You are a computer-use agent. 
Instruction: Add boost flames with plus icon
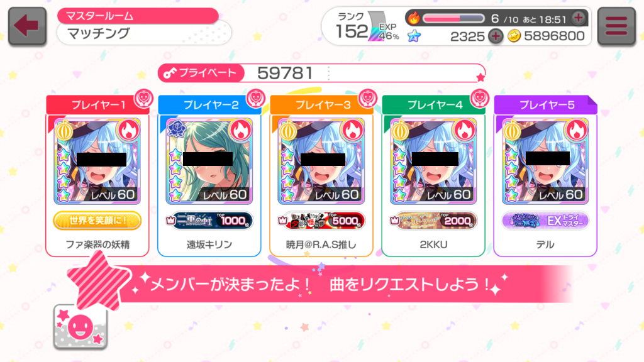coord(579,18)
